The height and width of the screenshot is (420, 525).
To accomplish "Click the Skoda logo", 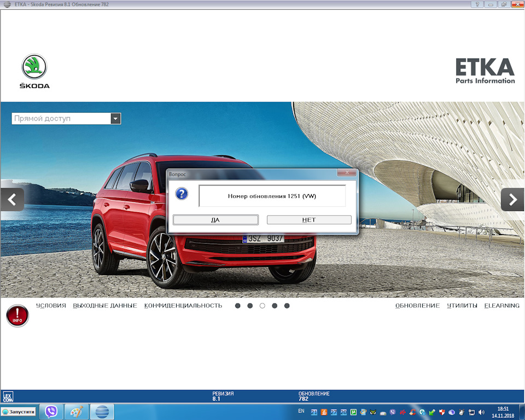I will tap(34, 71).
